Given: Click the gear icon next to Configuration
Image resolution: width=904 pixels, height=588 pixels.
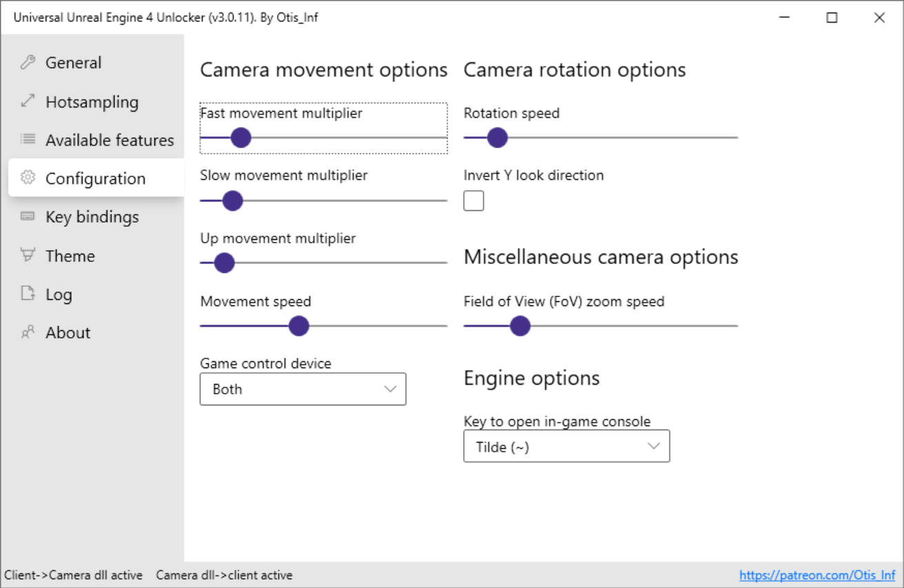Looking at the screenshot, I should pos(28,178).
